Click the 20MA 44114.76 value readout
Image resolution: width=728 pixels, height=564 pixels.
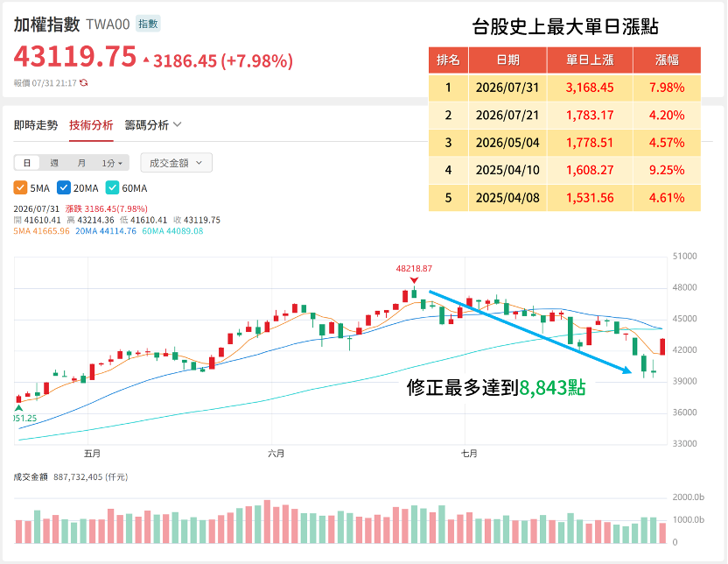click(106, 231)
